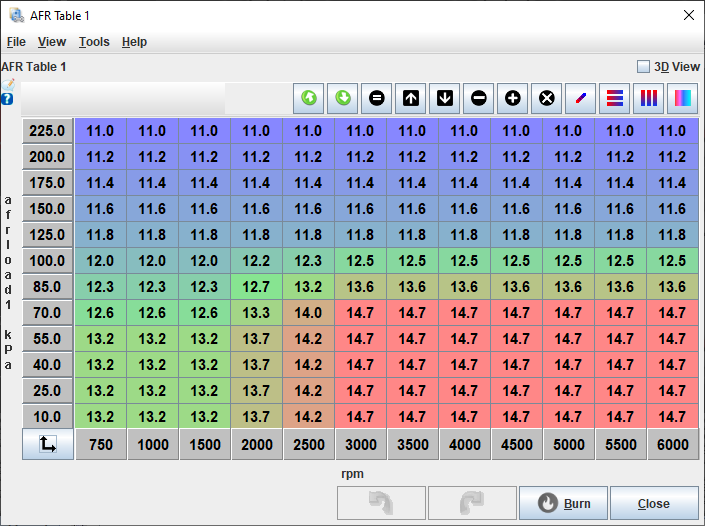Click the horizontal stripes interpolate icon

615,98
